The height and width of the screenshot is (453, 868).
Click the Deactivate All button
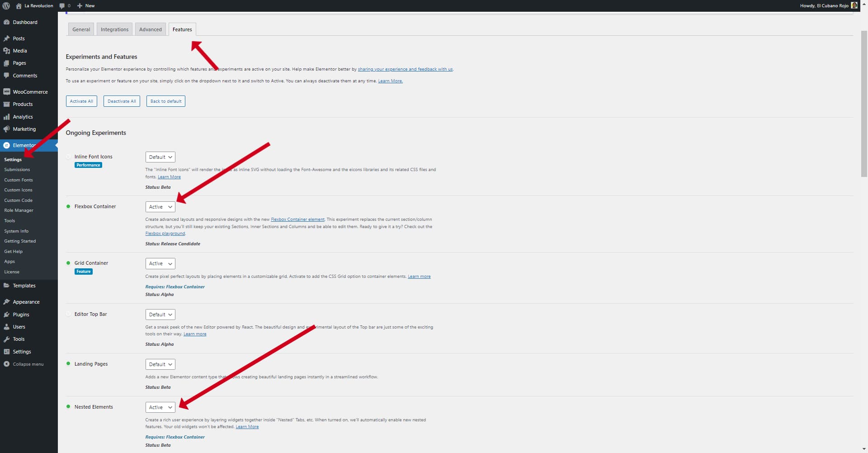pyautogui.click(x=122, y=101)
